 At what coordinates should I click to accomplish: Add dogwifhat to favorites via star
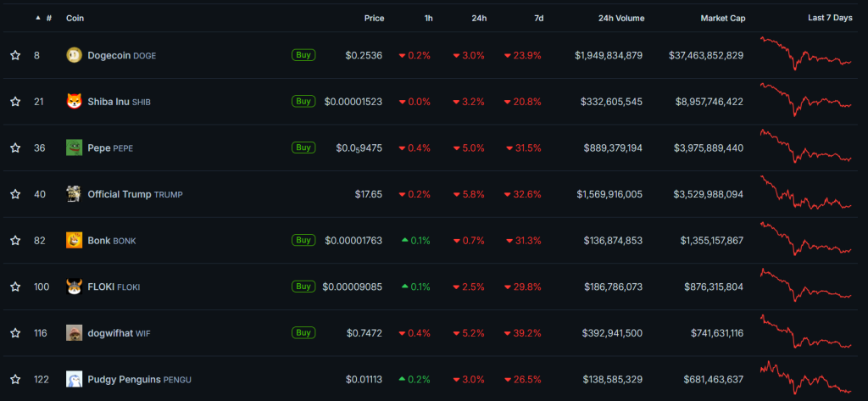15,333
